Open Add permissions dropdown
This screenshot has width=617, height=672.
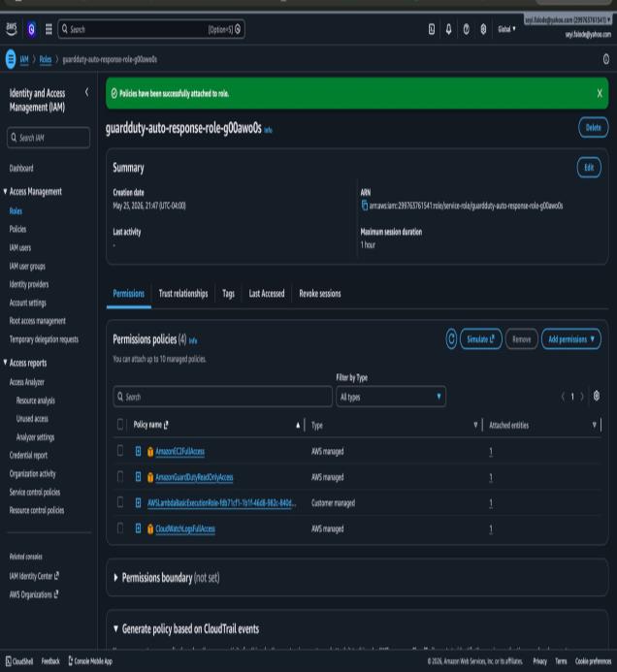(x=571, y=339)
